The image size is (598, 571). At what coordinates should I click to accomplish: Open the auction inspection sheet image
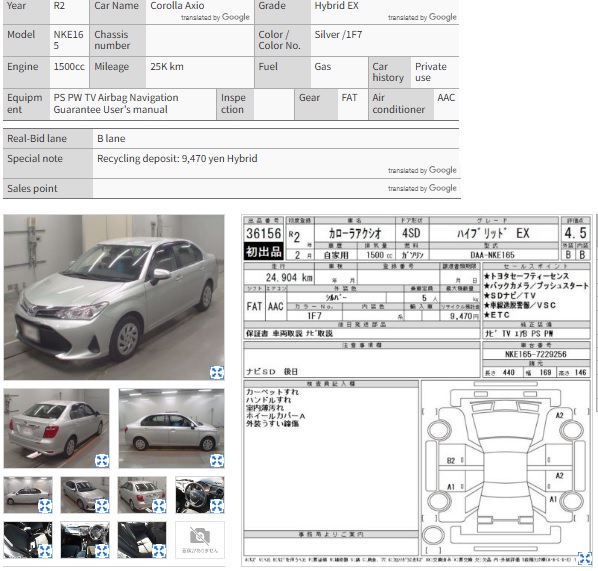point(417,391)
